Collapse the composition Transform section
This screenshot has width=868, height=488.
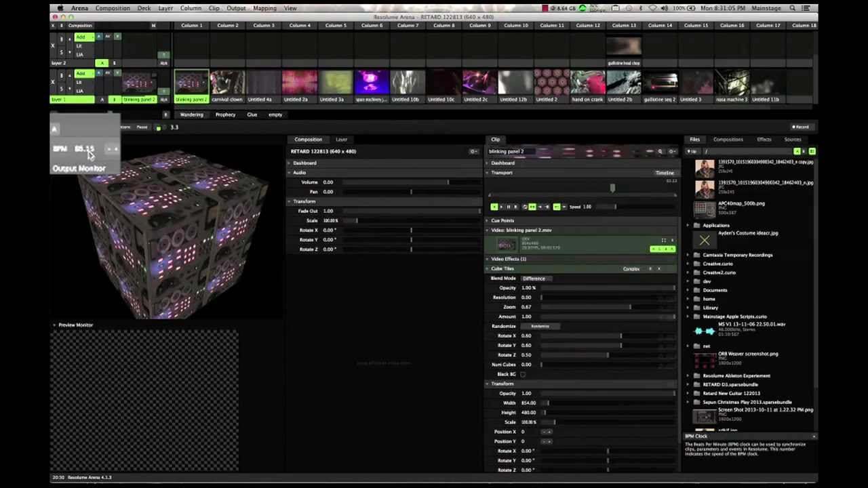coord(290,201)
